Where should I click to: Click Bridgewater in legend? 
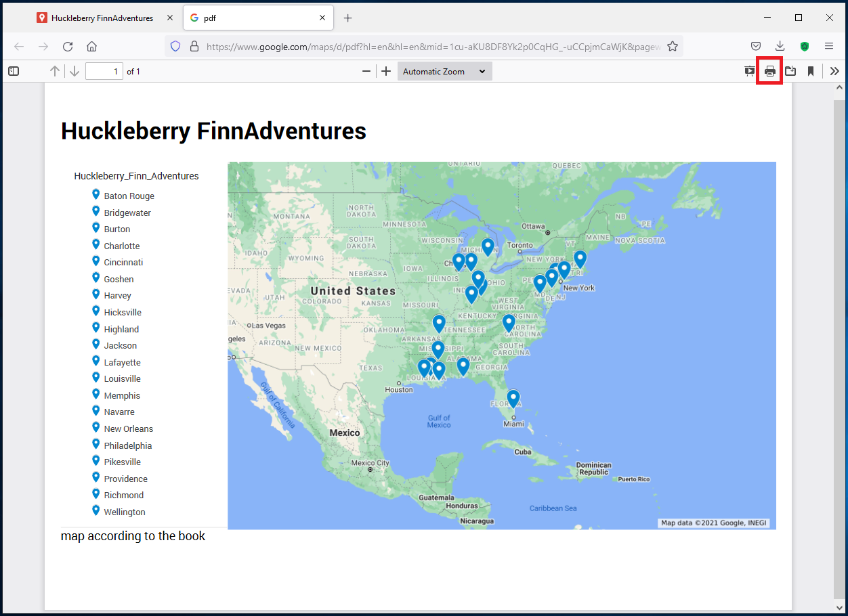(127, 213)
